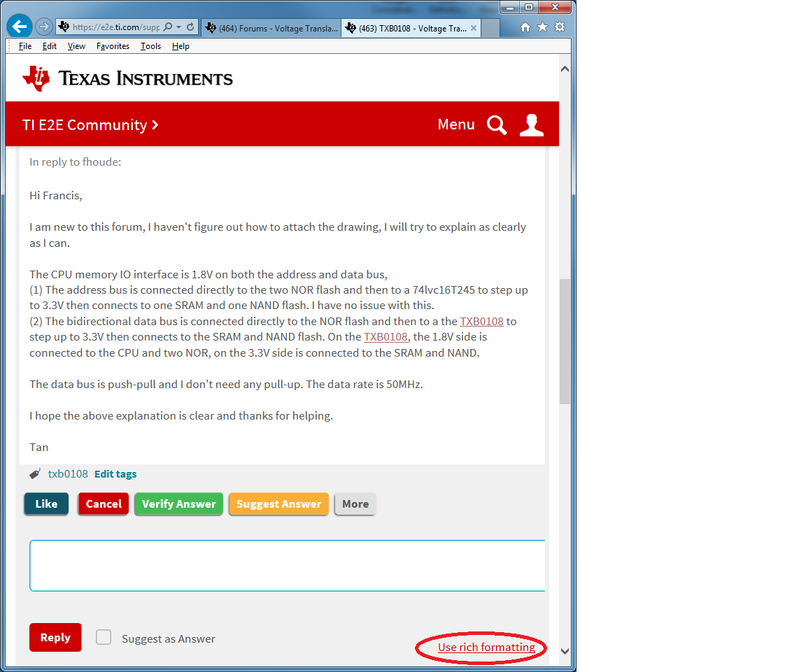The image size is (806, 672).
Task: Submit with the Reply button
Action: click(x=55, y=638)
